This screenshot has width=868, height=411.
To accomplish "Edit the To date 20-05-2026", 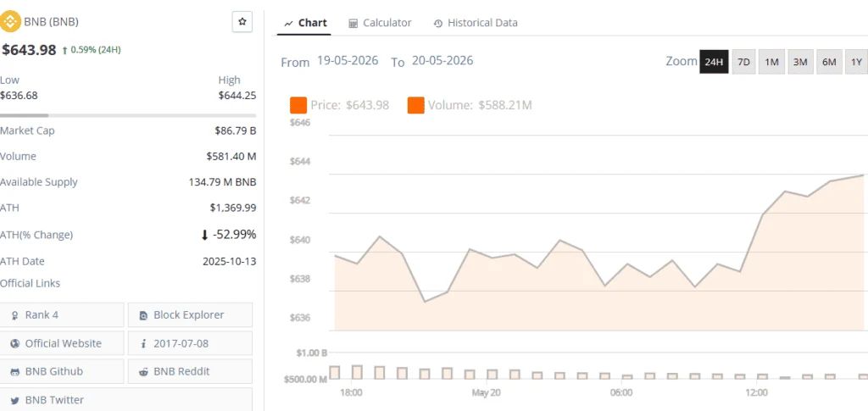I will pyautogui.click(x=442, y=61).
